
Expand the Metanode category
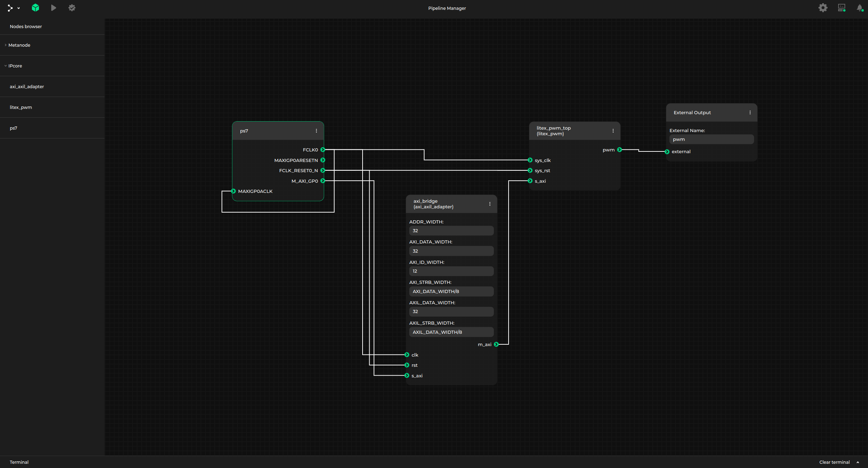(52, 45)
